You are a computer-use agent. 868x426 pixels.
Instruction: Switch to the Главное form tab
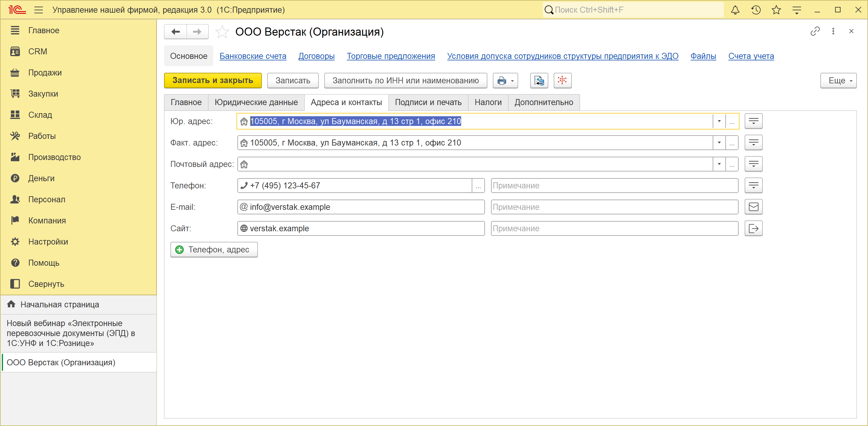coord(186,103)
